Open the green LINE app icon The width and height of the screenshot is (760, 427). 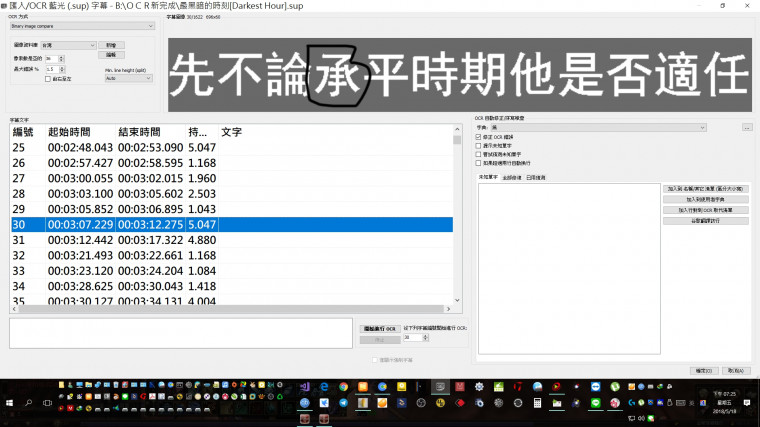point(595,403)
